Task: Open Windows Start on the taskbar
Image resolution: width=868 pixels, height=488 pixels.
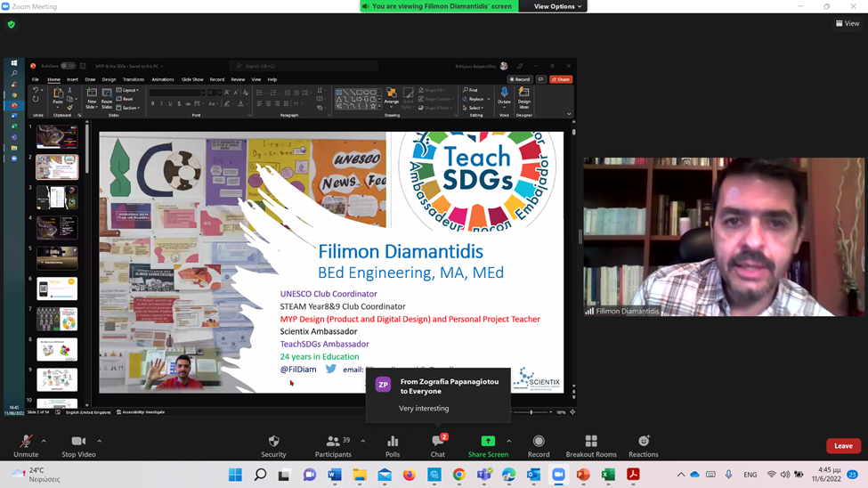Action: [235, 475]
